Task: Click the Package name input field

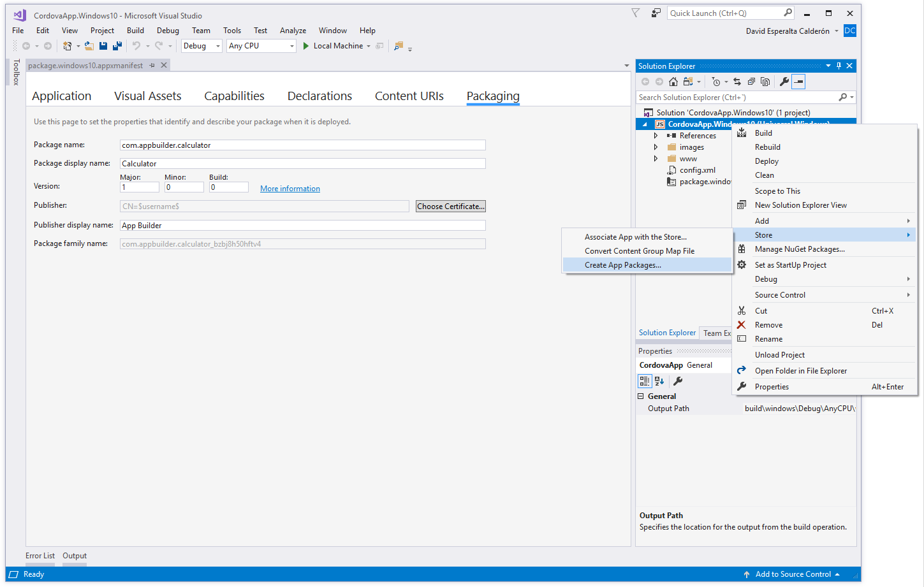Action: coord(303,145)
